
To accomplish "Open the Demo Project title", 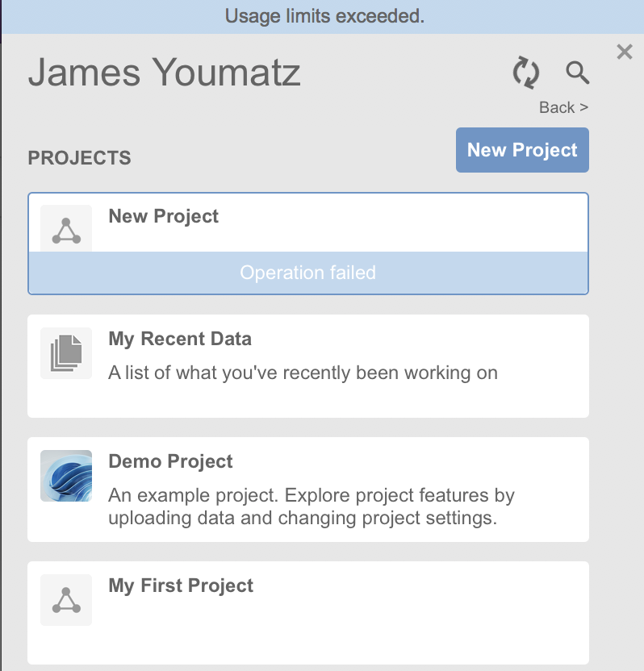I will (x=170, y=461).
